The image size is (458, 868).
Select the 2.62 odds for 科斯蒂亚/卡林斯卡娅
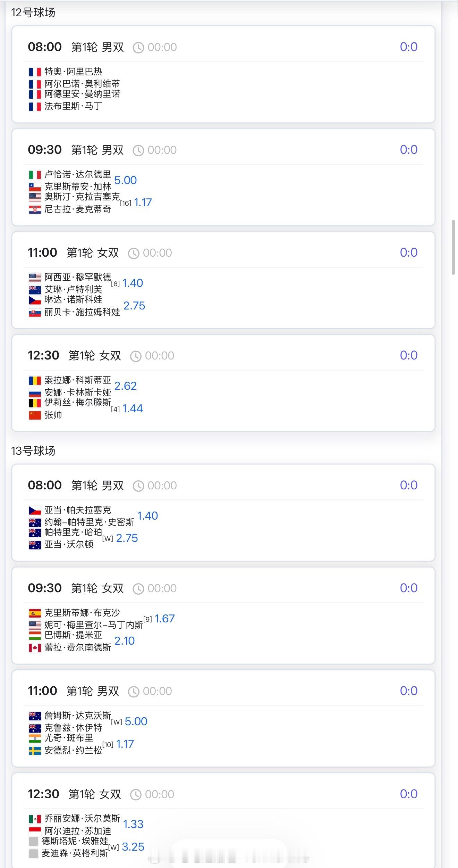(x=126, y=386)
